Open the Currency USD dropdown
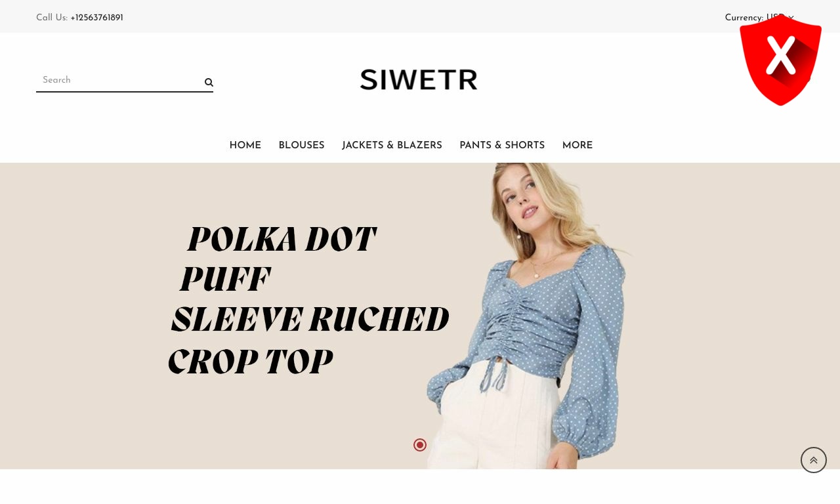 (759, 18)
